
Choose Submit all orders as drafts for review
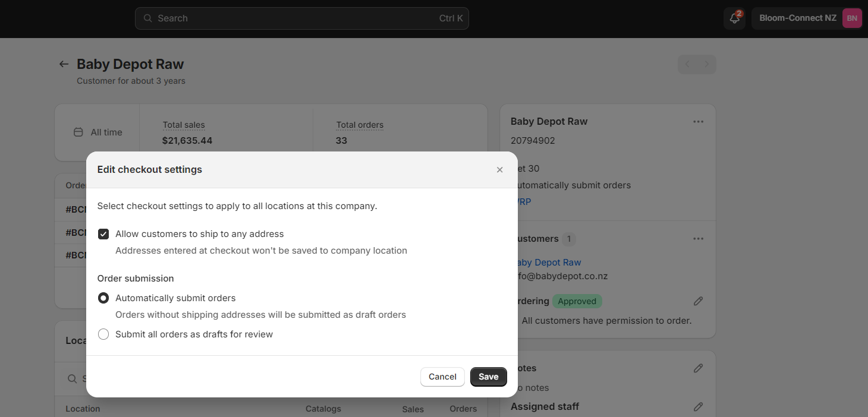103,334
